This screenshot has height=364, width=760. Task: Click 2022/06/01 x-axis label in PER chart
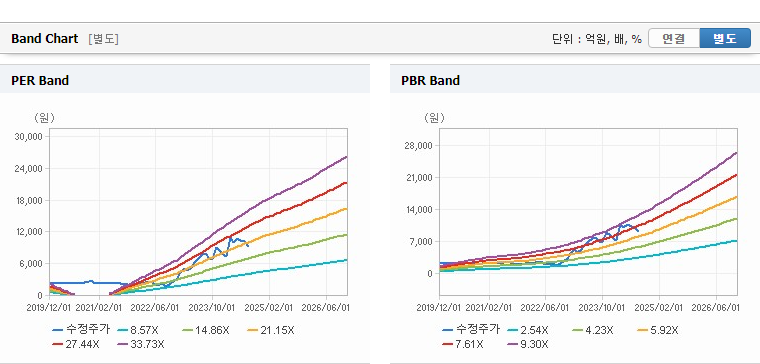pyautogui.click(x=156, y=308)
